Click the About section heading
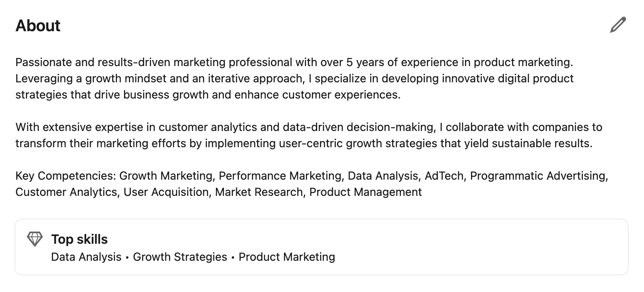Screen dimensions: 644x292 pyautogui.click(x=38, y=26)
